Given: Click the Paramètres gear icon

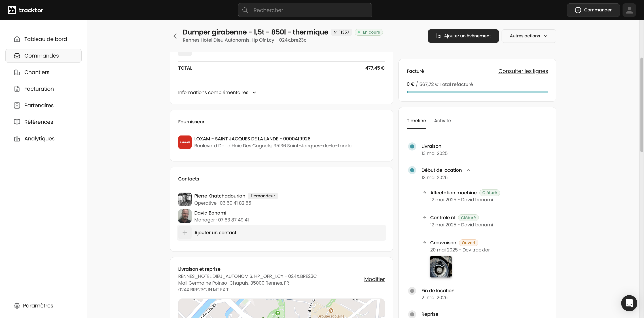Looking at the screenshot, I should pos(17,306).
